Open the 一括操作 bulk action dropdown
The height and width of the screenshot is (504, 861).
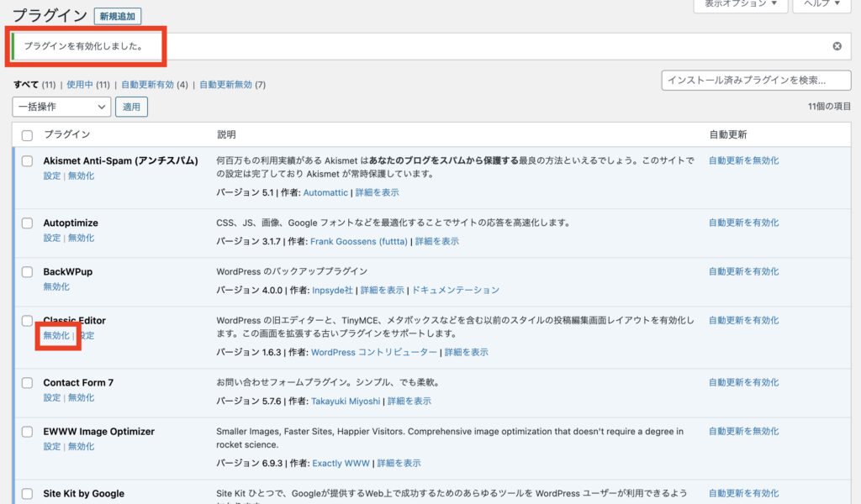coord(61,107)
